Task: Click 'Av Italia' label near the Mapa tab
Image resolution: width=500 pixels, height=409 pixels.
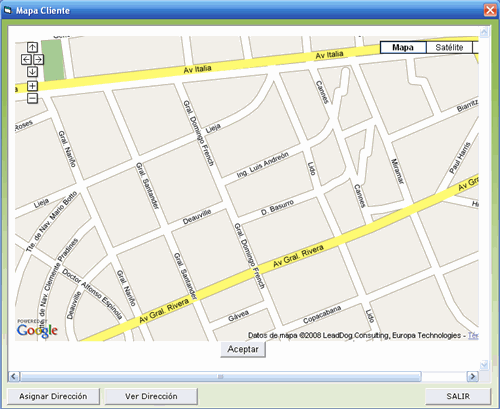Action: pos(329,55)
